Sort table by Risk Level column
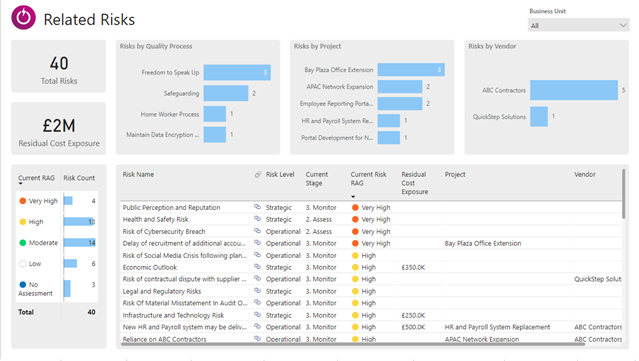Image resolution: width=639 pixels, height=361 pixels. point(280,174)
